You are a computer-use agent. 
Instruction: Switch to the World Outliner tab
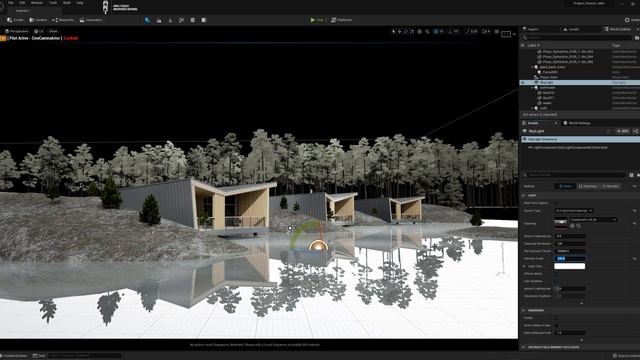[618, 29]
